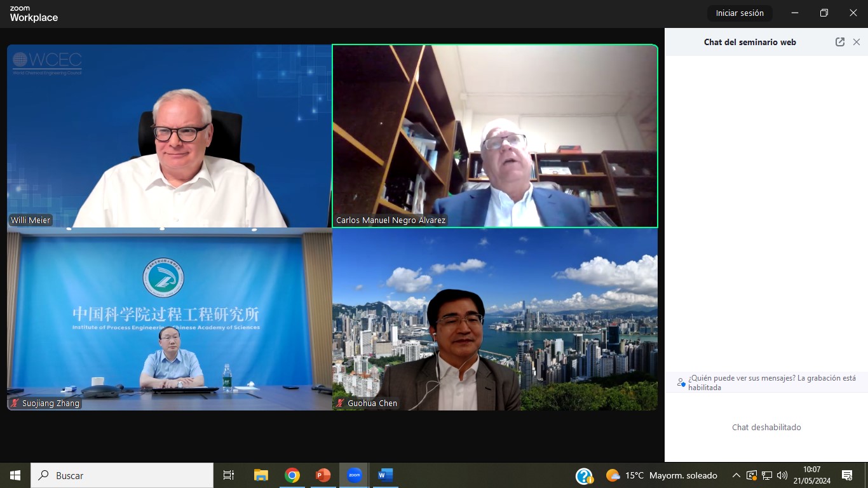Select Carlos Manuel Negro Alvarez's video tile
This screenshot has height=488, width=868.
[x=494, y=136]
